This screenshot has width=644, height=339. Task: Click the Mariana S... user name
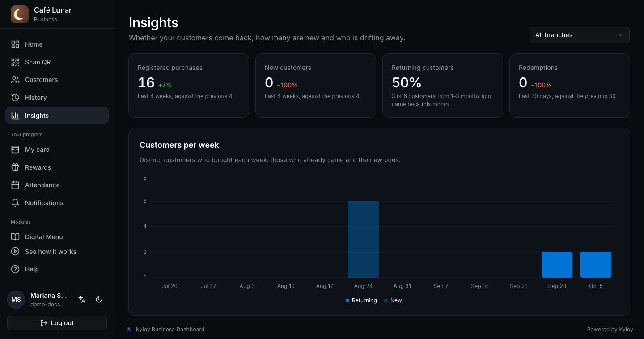[48, 296]
